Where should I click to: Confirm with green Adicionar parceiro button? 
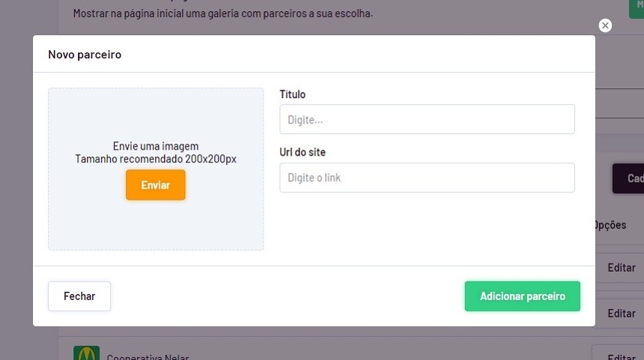pyautogui.click(x=522, y=296)
